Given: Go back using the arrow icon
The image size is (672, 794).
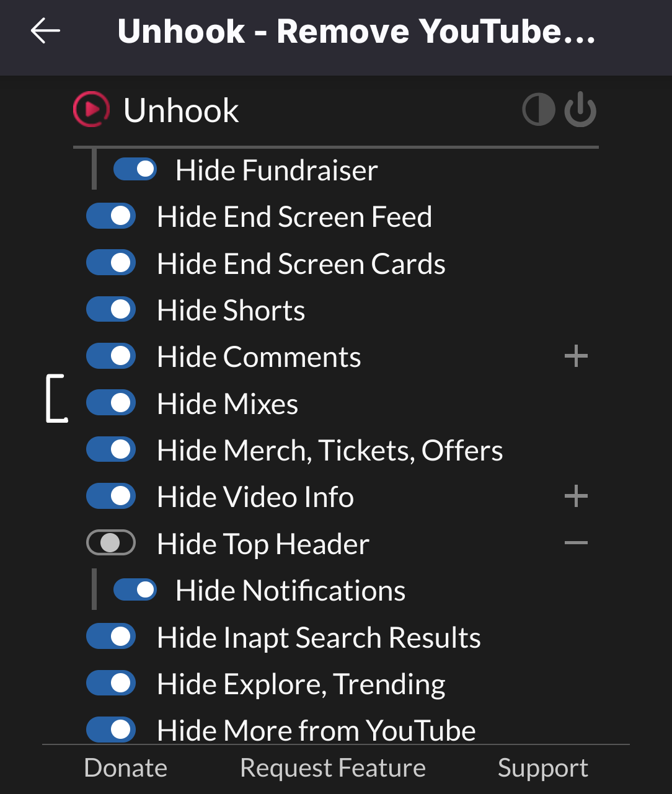Looking at the screenshot, I should (x=45, y=30).
